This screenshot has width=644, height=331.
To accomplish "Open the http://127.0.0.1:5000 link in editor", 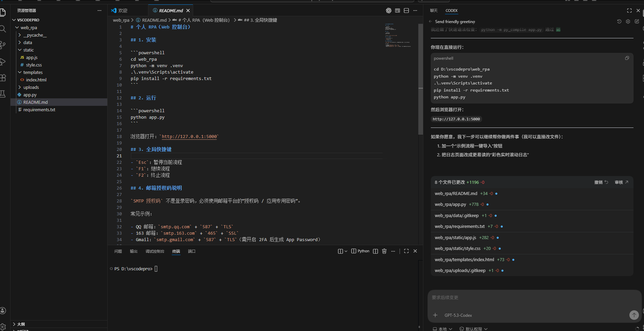I will point(189,137).
